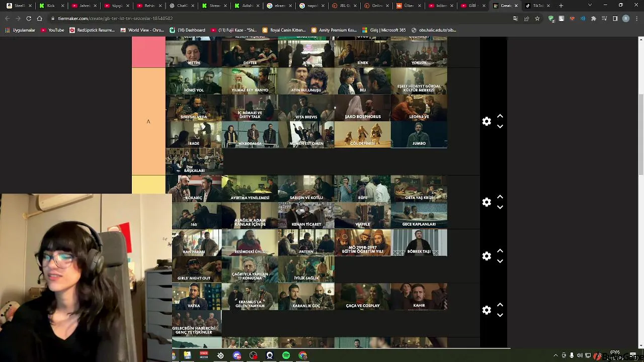Move the A tier row up

tap(500, 116)
